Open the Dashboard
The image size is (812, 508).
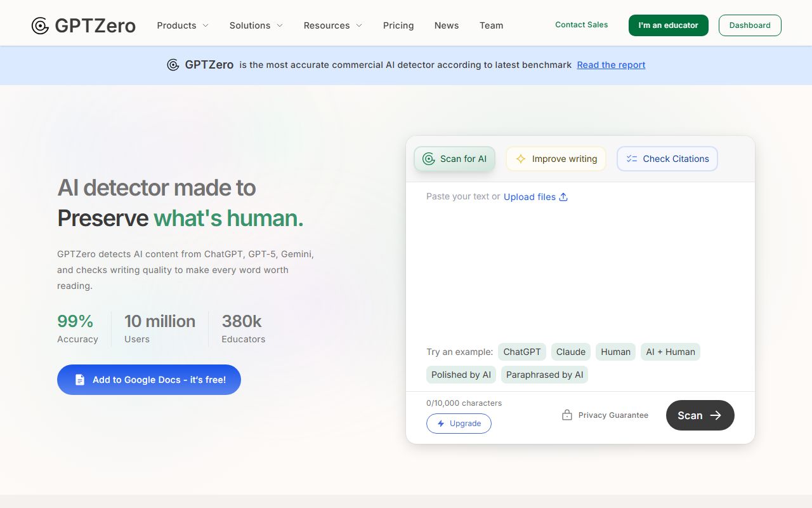click(750, 25)
